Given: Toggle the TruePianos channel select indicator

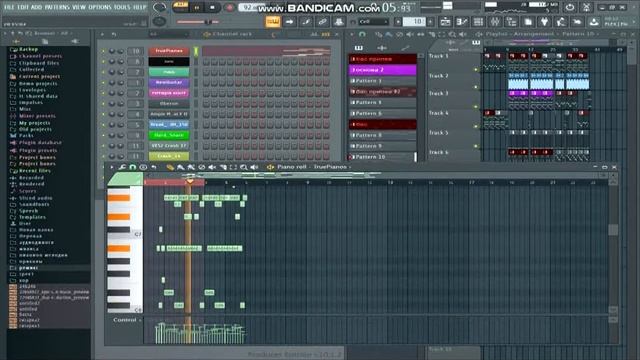Looking at the screenshot, I should tap(196, 51).
